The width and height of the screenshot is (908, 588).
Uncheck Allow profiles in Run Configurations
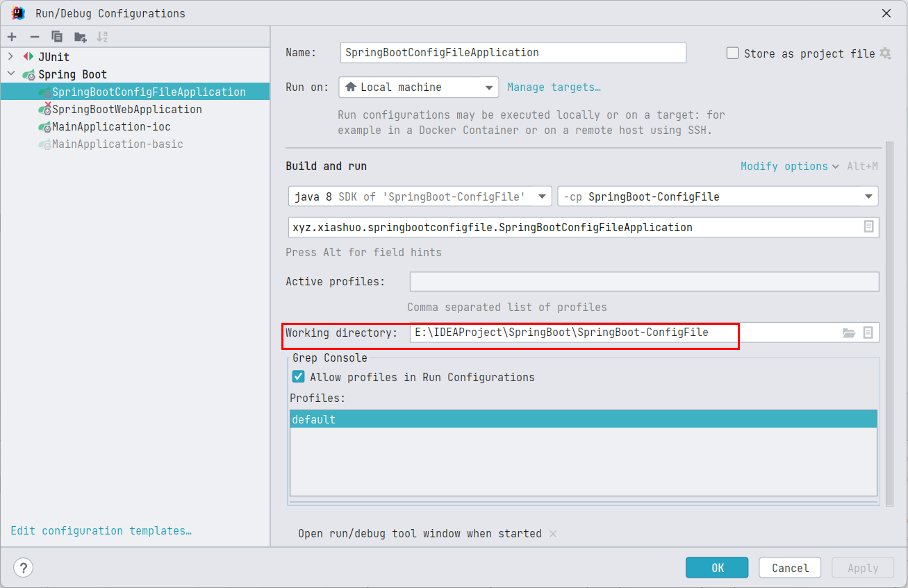pyautogui.click(x=299, y=377)
